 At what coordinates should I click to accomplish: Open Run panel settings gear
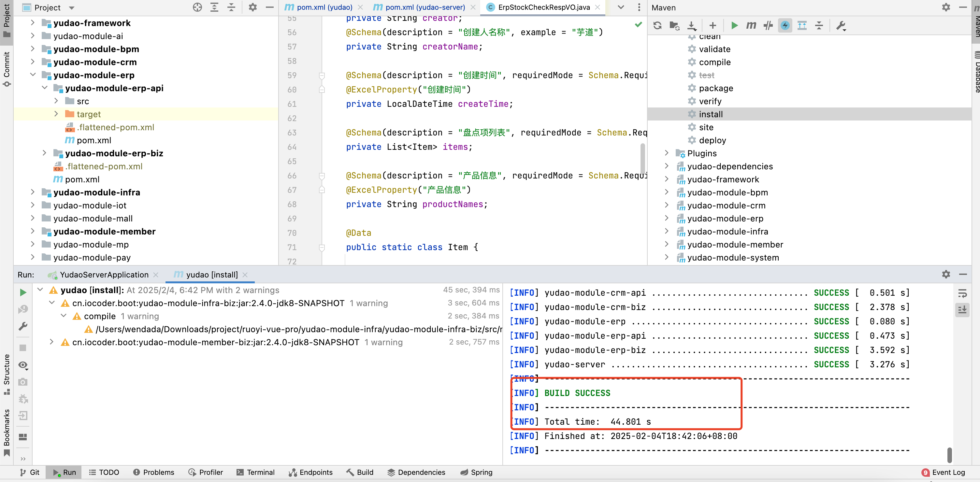tap(946, 274)
